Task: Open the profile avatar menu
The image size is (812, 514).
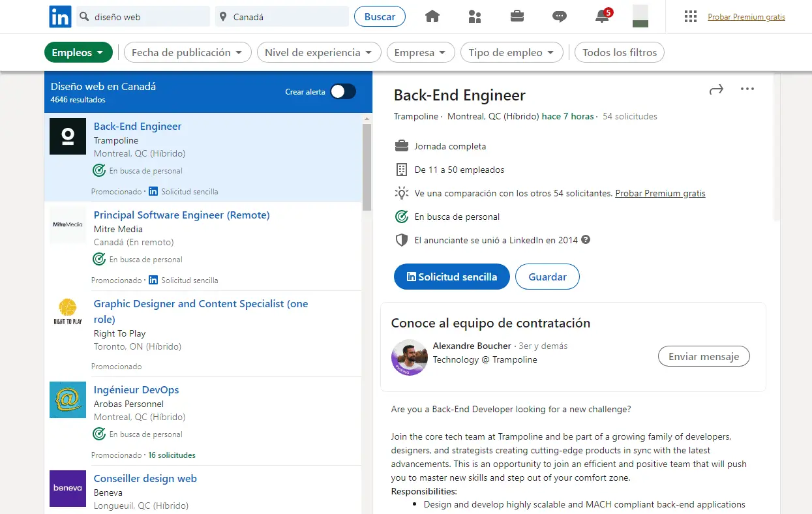Action: click(640, 16)
